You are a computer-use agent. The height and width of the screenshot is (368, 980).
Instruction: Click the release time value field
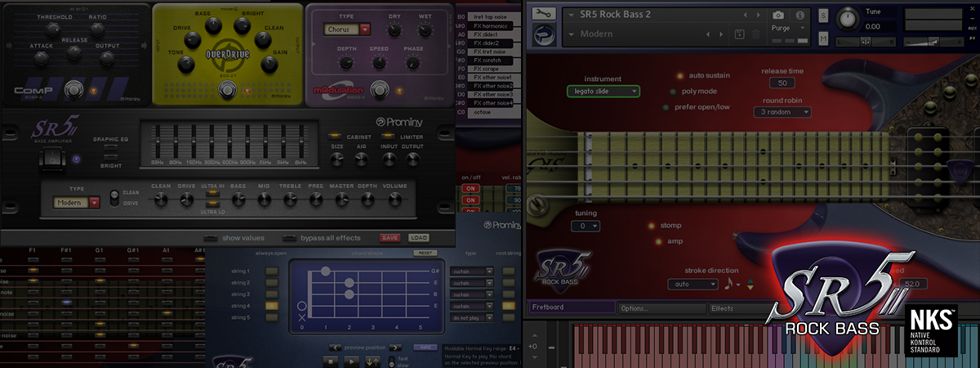pos(782,83)
